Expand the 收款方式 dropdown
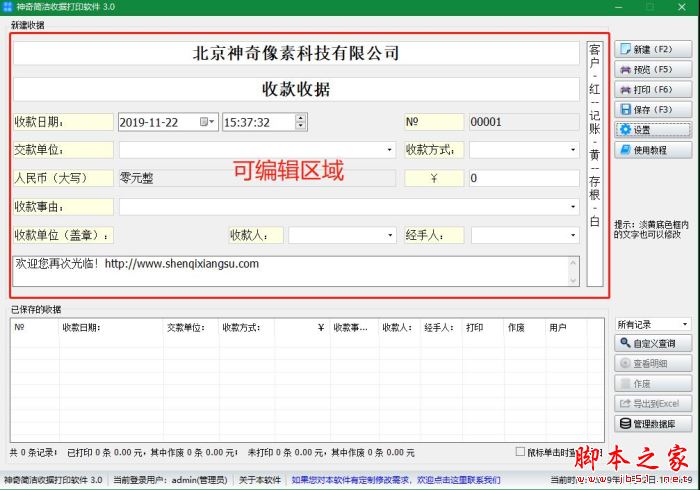 click(x=573, y=150)
